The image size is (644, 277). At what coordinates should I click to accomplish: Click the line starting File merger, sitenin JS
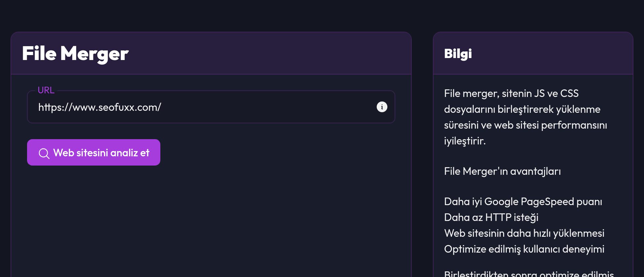pos(511,93)
